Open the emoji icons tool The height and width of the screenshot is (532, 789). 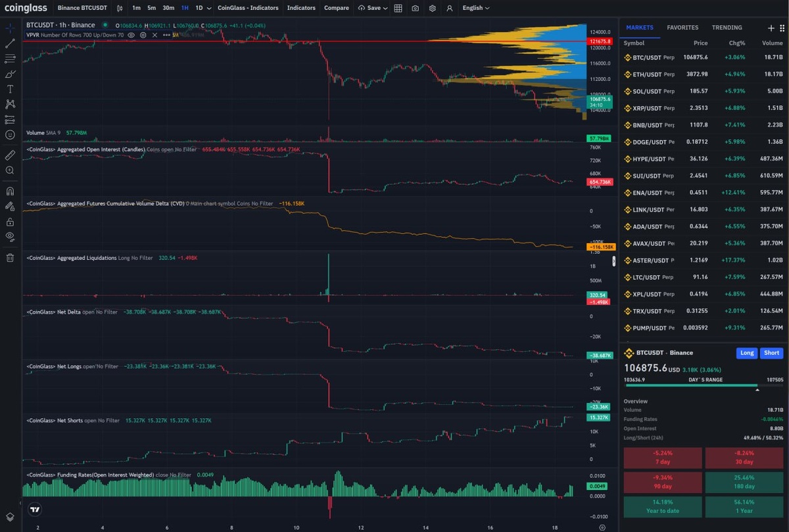pos(10,135)
